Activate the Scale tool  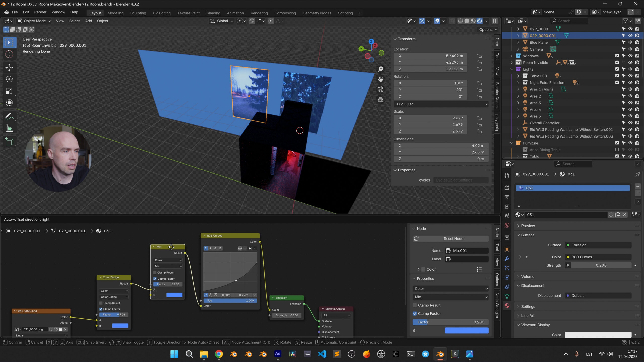(x=9, y=91)
